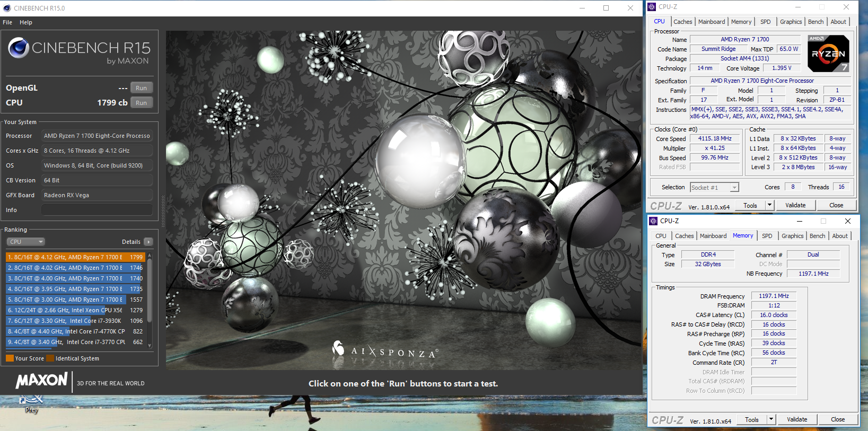Open the File menu in Cinebench

[7, 22]
